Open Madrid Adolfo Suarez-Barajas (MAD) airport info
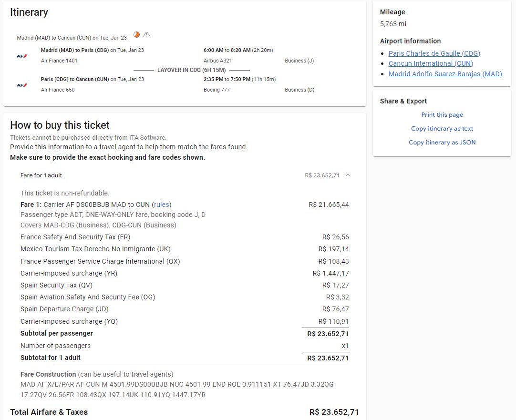 [x=445, y=74]
